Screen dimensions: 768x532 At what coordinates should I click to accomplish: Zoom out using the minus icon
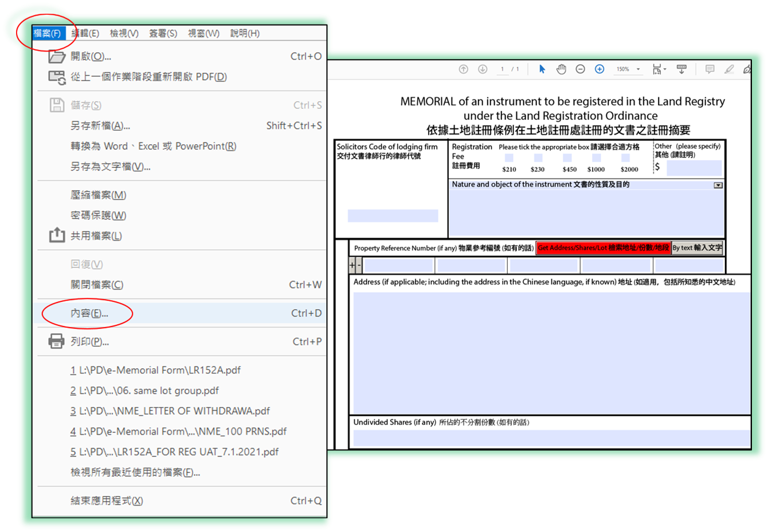580,69
